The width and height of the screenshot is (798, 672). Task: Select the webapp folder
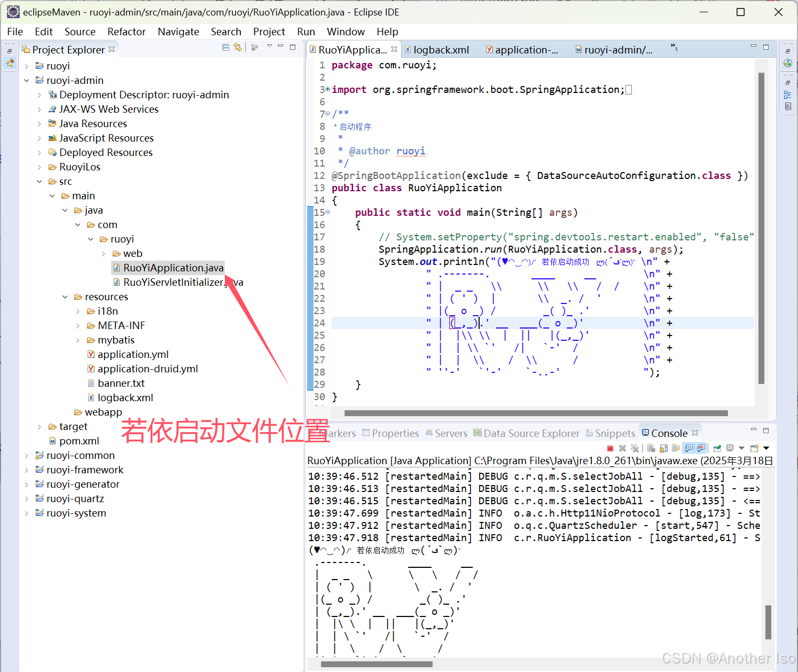pos(98,412)
